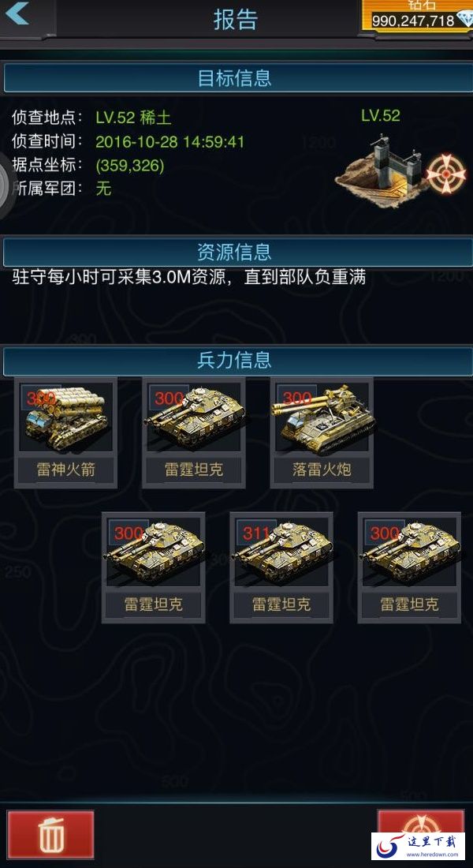The width and height of the screenshot is (473, 868).
Task: Tap the LV.52 稀土 location text
Action: pos(133,118)
